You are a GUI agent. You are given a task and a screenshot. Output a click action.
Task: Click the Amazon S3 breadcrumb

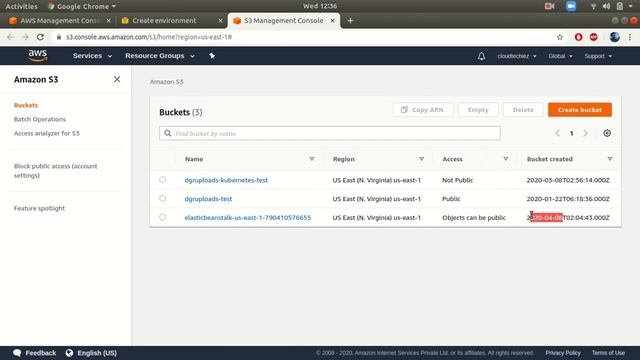pyautogui.click(x=167, y=82)
